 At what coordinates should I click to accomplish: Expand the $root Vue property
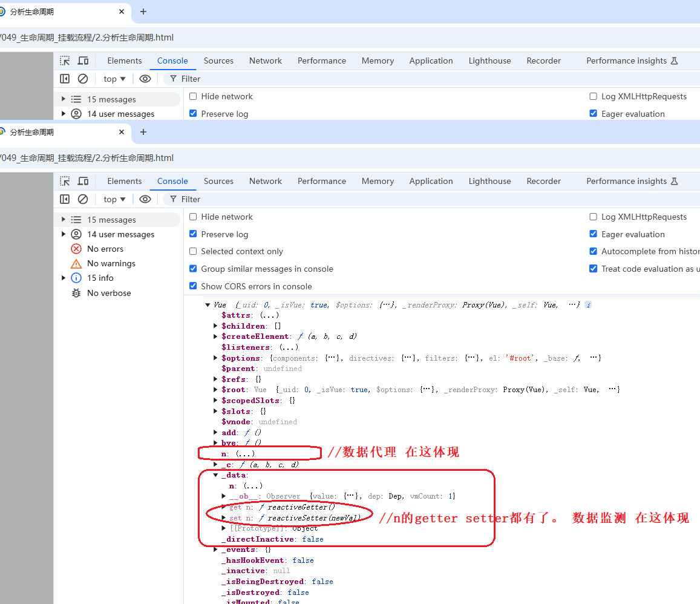click(x=216, y=390)
